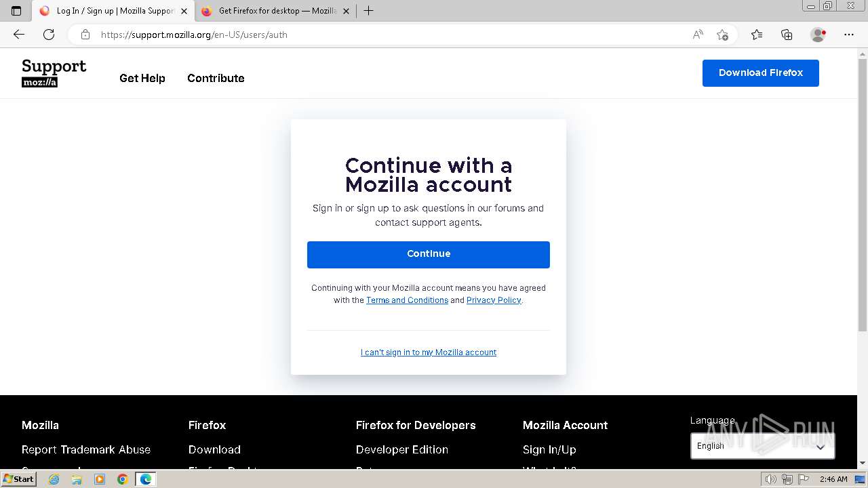This screenshot has width=868, height=488.
Task: Click the scrollbar down arrow
Action: point(862,462)
